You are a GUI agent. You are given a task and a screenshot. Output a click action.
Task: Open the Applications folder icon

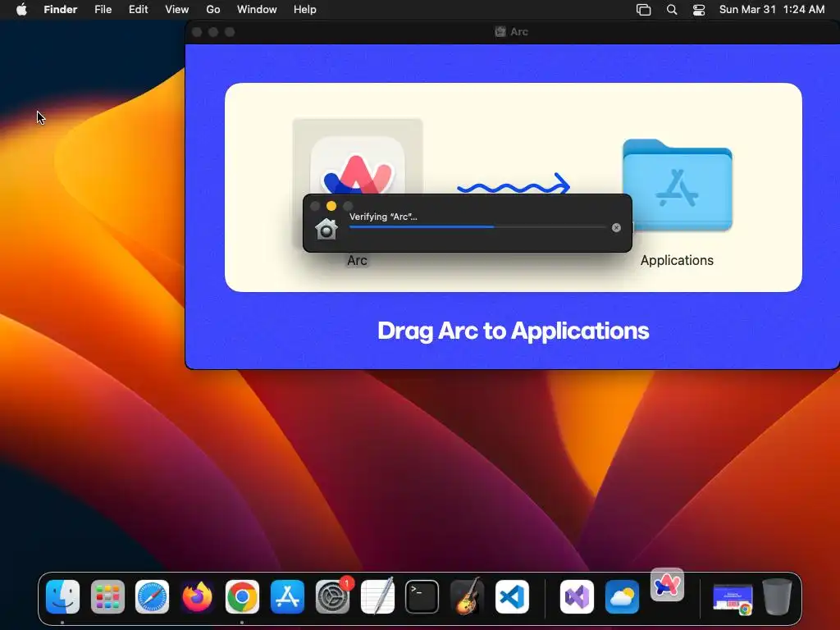coord(677,185)
